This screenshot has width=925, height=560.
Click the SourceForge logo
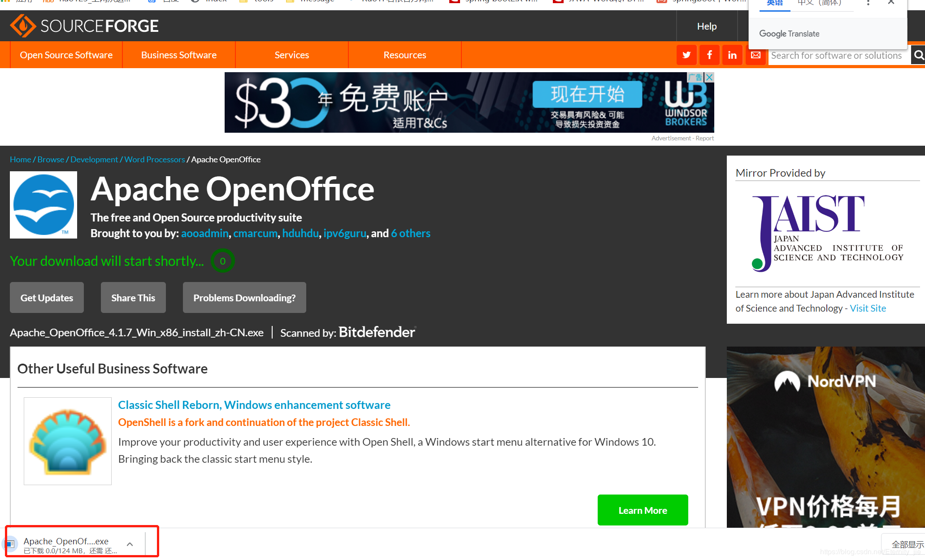[84, 26]
